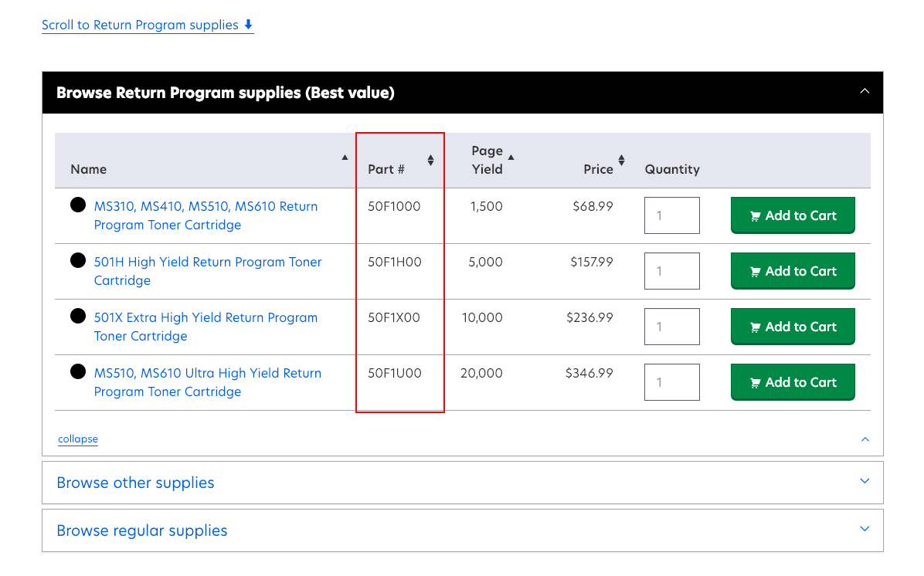Open MS310, MS410, MS510, MS610 Return Program Toner link
924x576 pixels.
coord(206,215)
